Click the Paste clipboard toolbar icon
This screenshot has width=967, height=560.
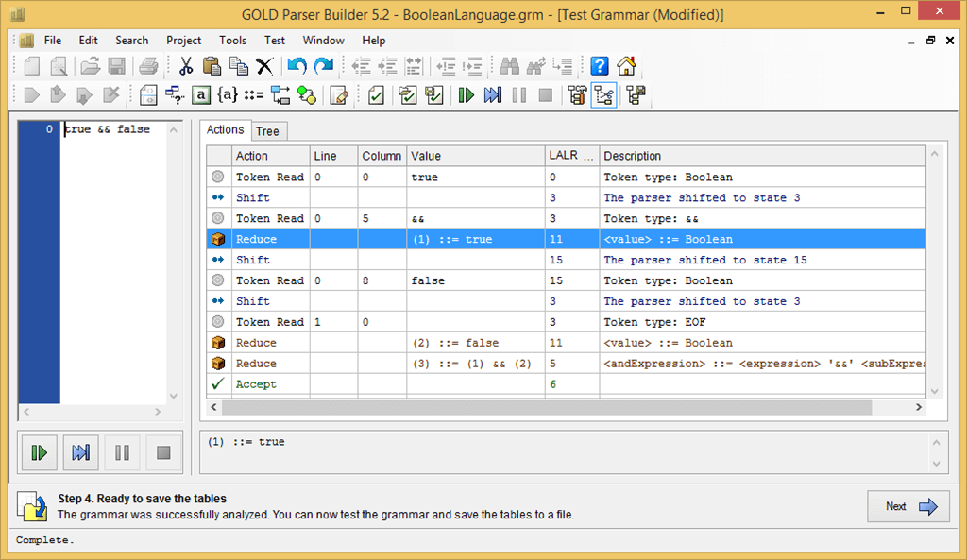click(x=212, y=66)
